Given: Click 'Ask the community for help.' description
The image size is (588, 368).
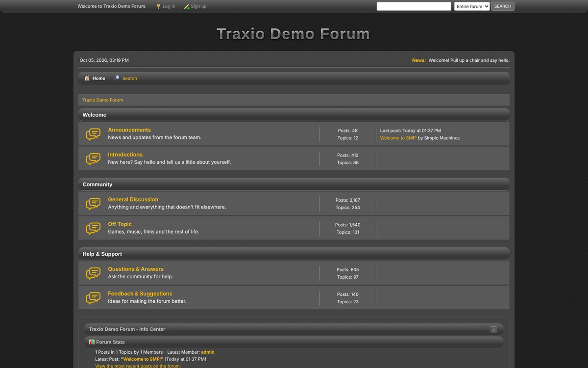Looking at the screenshot, I should pyautogui.click(x=141, y=277).
